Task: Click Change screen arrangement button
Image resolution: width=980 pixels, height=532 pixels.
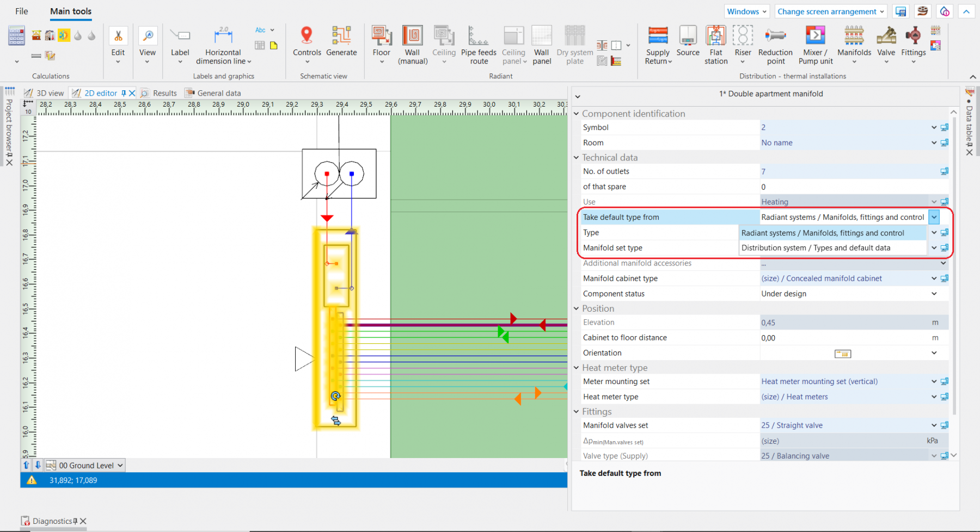Action: tap(830, 11)
